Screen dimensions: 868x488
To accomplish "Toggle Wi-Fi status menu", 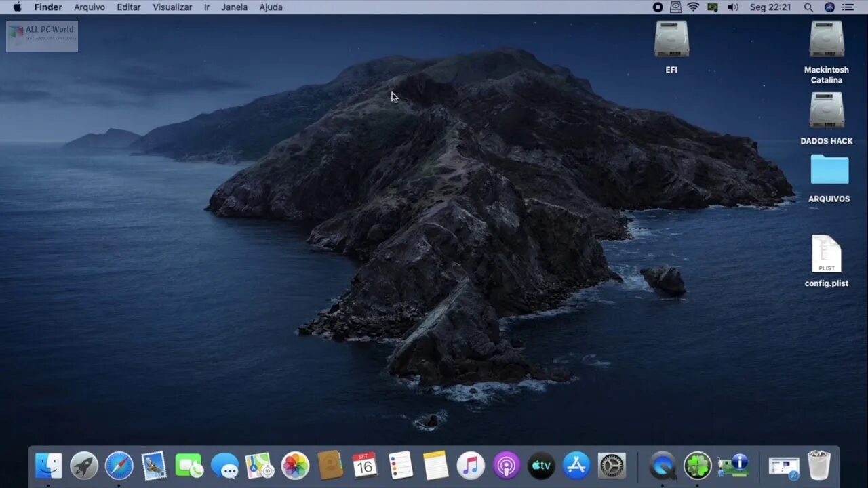I will click(x=692, y=7).
